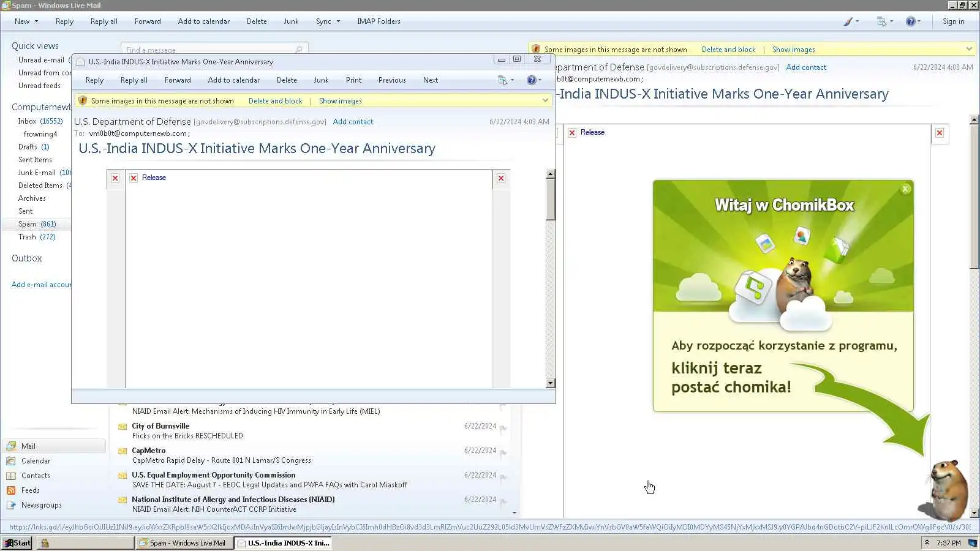Click Delete and block in message window
Image resolution: width=980 pixels, height=551 pixels.
(275, 101)
